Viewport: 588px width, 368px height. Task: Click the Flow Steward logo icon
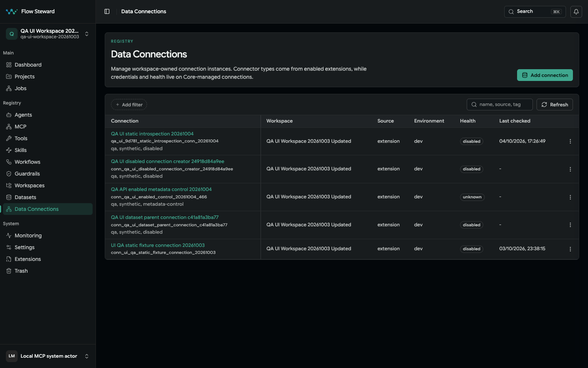(x=11, y=11)
